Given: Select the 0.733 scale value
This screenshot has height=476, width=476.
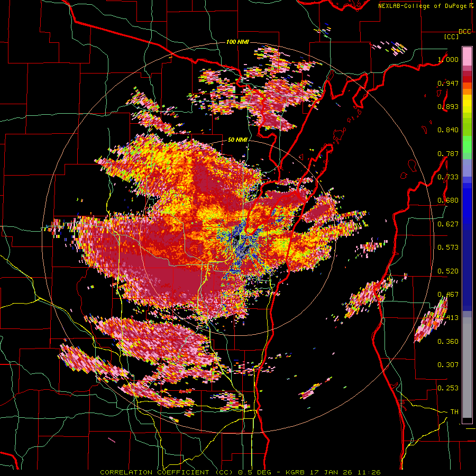Looking at the screenshot, I should [448, 177].
